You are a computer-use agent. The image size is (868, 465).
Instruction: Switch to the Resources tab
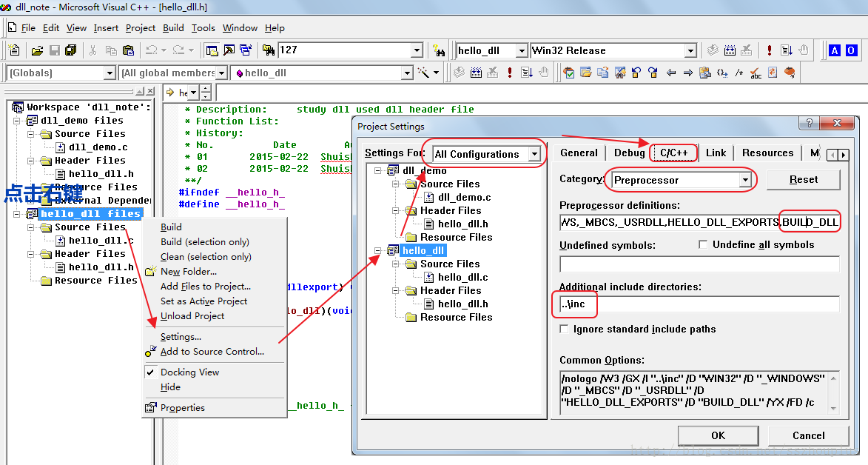(768, 153)
